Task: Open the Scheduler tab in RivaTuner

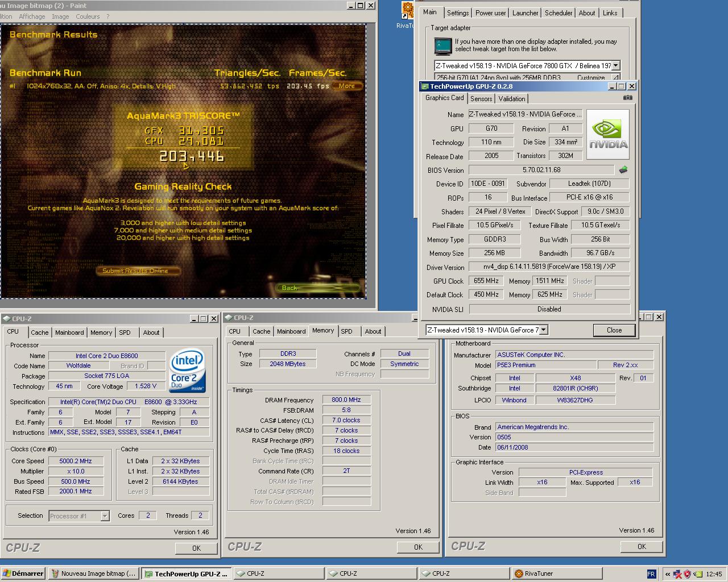Action: (559, 13)
